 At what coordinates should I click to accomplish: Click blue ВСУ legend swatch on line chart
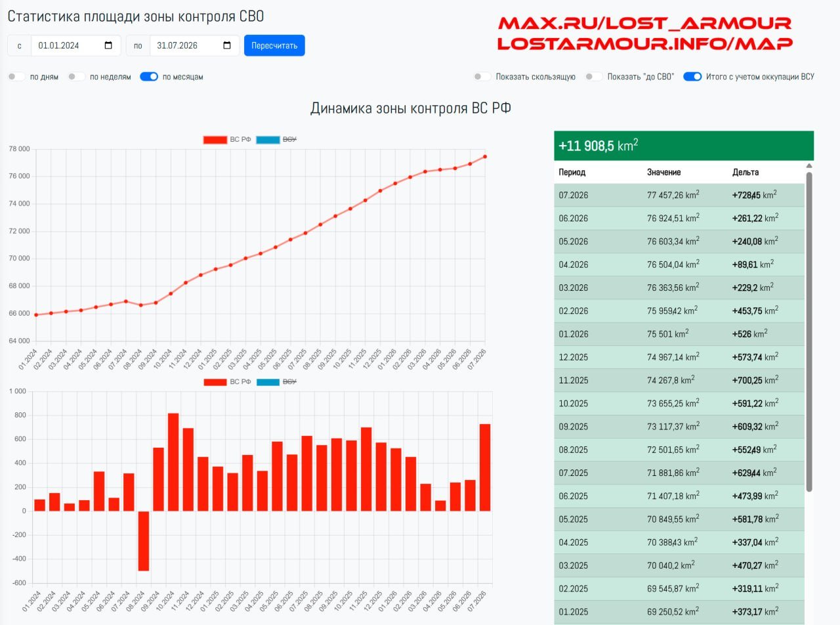(268, 140)
